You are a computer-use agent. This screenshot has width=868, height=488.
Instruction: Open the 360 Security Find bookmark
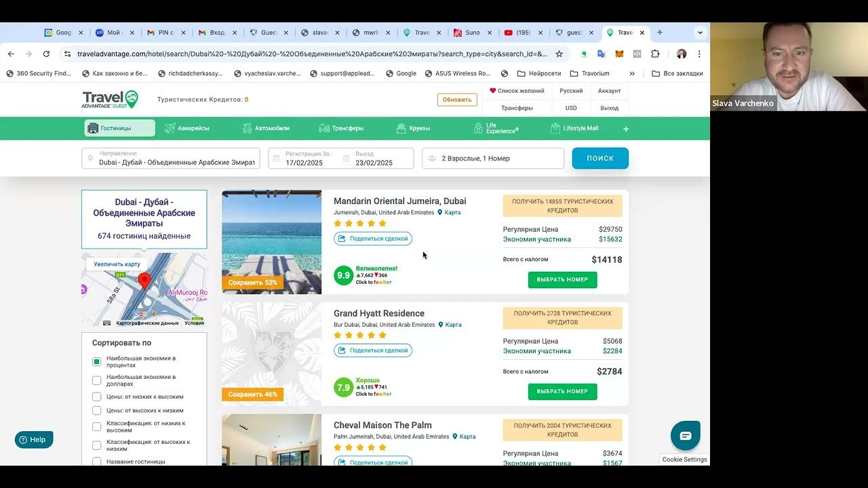click(x=38, y=73)
